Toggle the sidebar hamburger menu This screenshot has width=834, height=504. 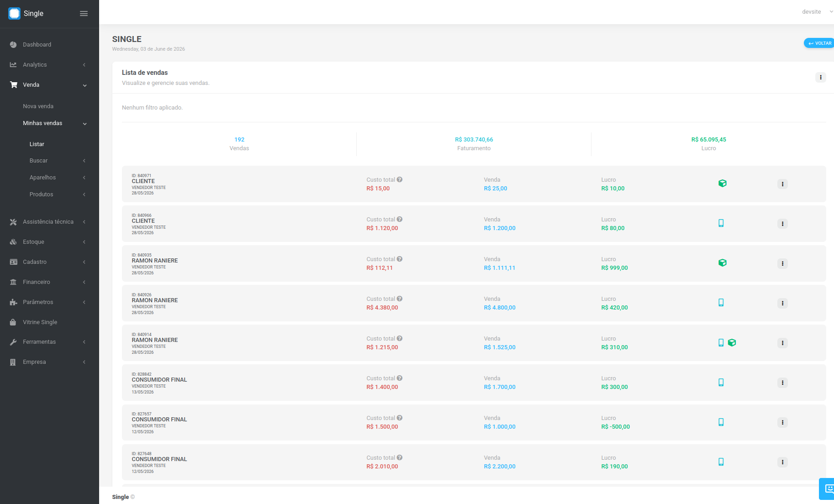(84, 14)
